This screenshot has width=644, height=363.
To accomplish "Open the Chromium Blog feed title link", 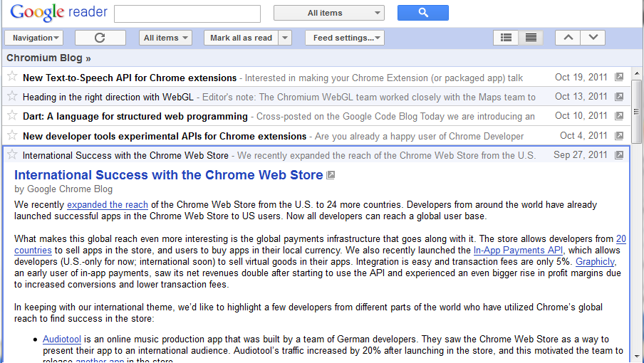I will tap(48, 58).
